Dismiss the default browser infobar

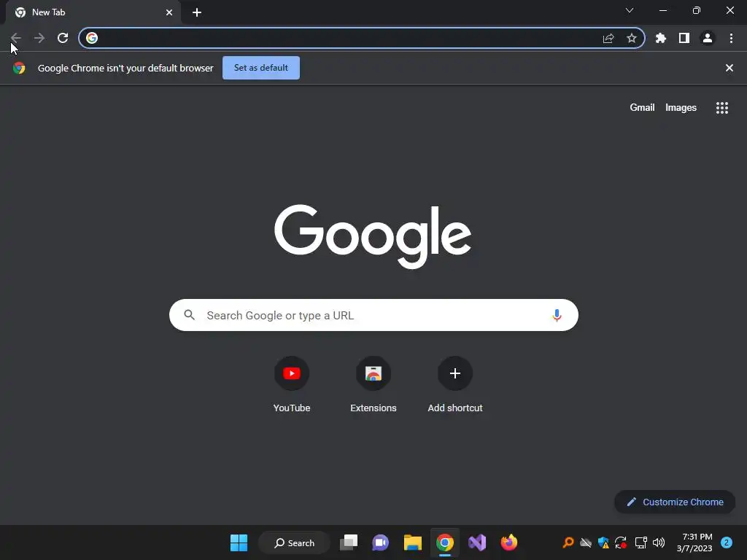click(729, 68)
